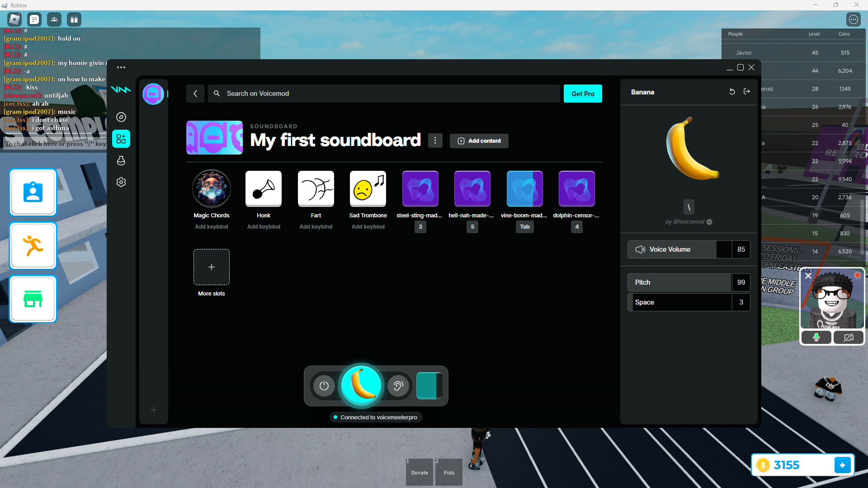868x488 pixels.
Task: Play the steel-sting-mad sound
Action: (x=420, y=188)
